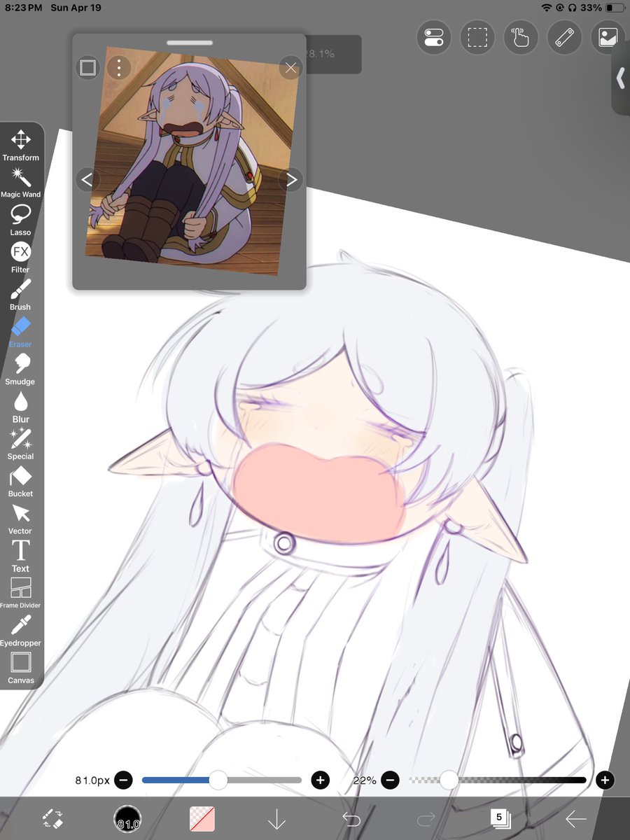Open the ruler tool
Screen dimensions: 630x840
point(564,37)
